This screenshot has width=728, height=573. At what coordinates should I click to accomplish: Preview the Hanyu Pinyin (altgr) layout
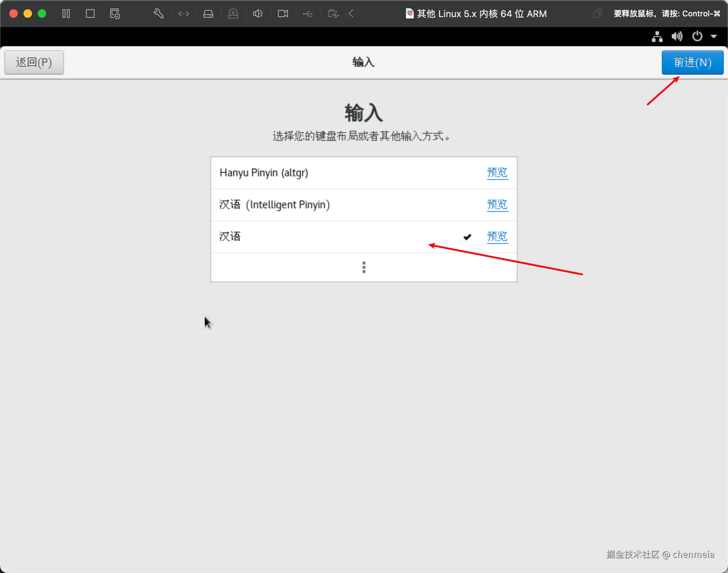click(x=497, y=173)
